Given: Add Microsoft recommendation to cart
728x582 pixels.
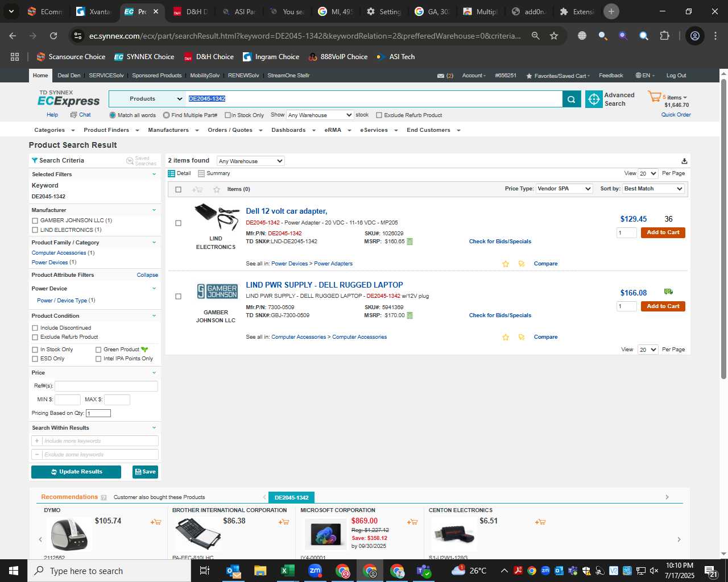Looking at the screenshot, I should [412, 522].
